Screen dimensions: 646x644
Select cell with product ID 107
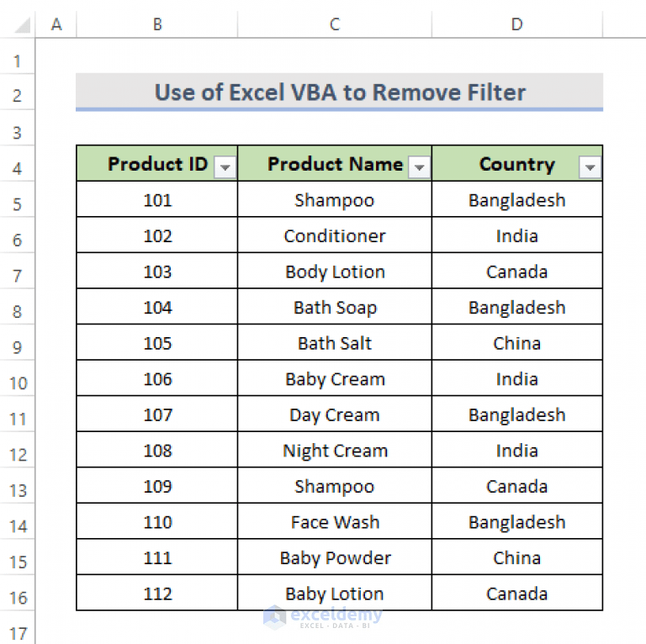(x=157, y=414)
